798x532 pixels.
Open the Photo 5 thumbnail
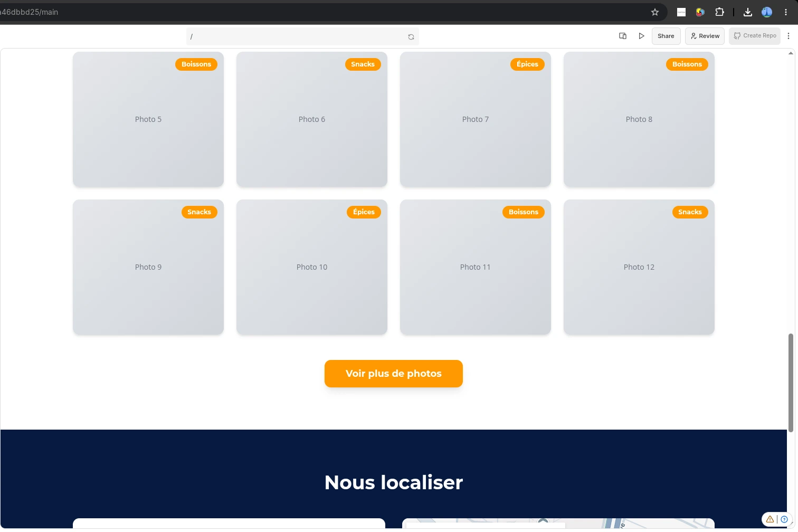(148, 119)
